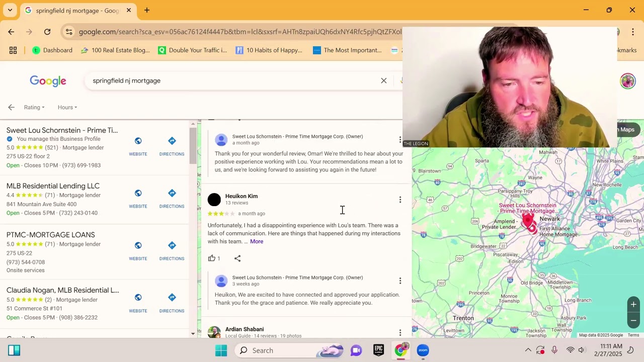
Task: Open the Google account avatar
Action: coord(628,81)
